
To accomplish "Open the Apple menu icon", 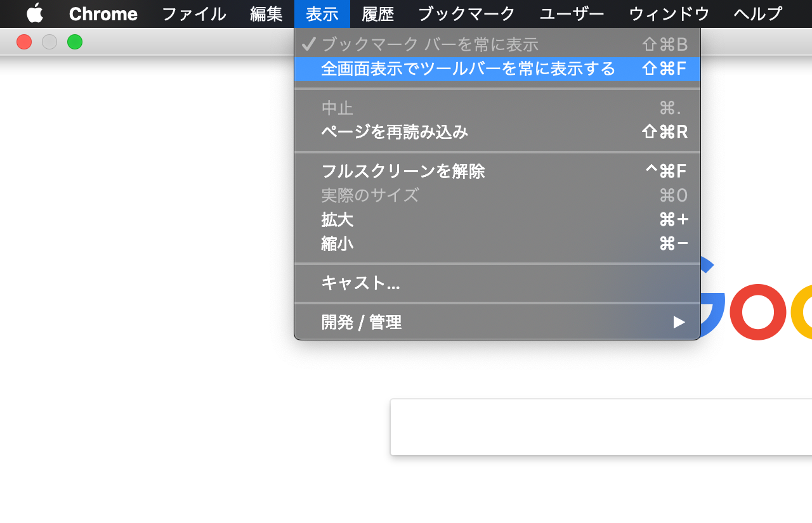I will [x=35, y=13].
